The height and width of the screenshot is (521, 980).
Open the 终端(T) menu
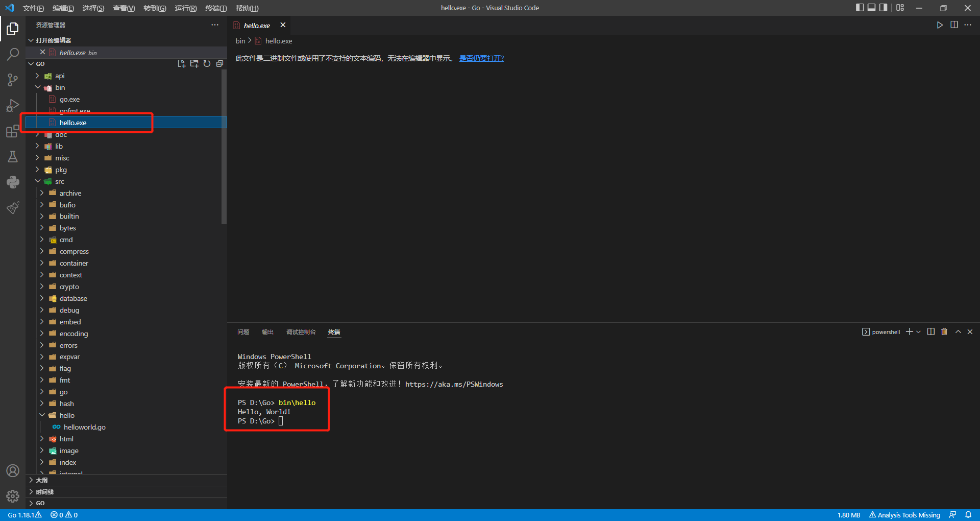(x=216, y=8)
